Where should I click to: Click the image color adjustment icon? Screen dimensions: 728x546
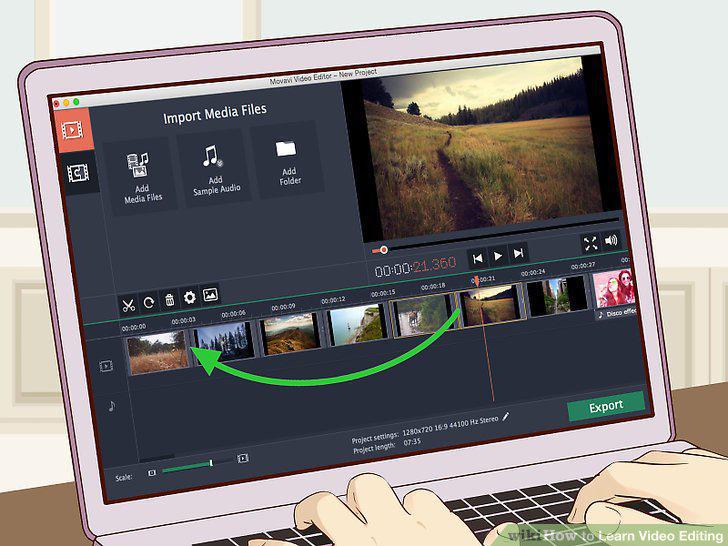(210, 295)
